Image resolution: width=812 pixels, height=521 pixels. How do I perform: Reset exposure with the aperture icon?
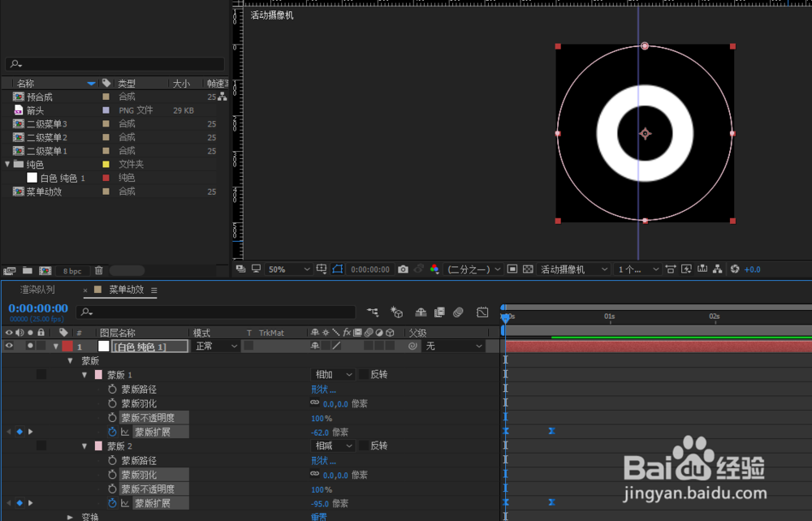pos(734,269)
